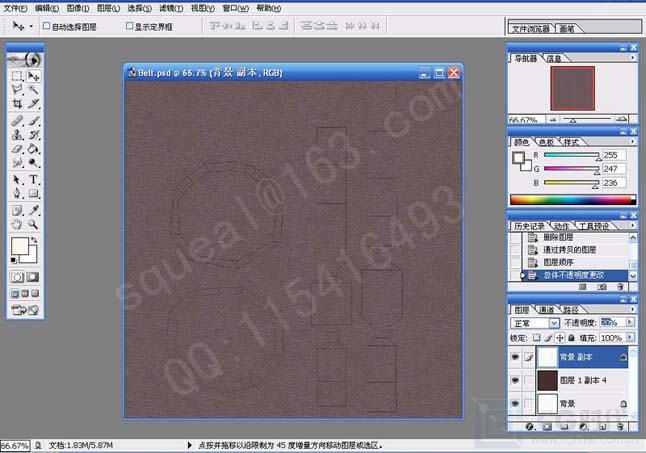Toggle lock transparent pixels
Viewport: 646px width, 453px height.
536,338
